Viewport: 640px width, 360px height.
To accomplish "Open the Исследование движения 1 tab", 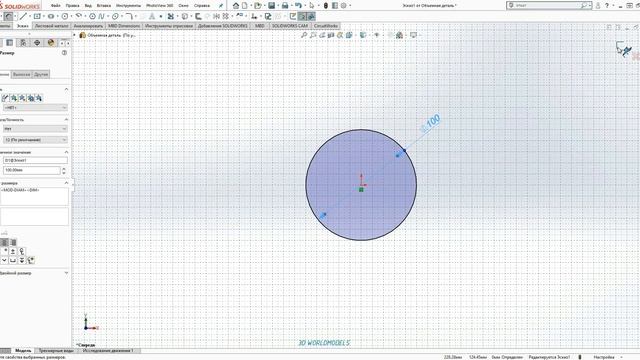I will pos(108,351).
